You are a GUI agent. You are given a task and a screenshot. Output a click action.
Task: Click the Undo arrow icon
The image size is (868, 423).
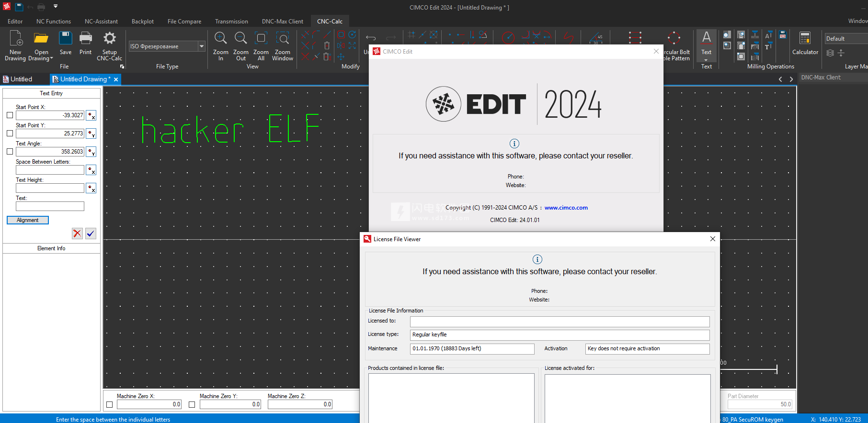click(371, 37)
